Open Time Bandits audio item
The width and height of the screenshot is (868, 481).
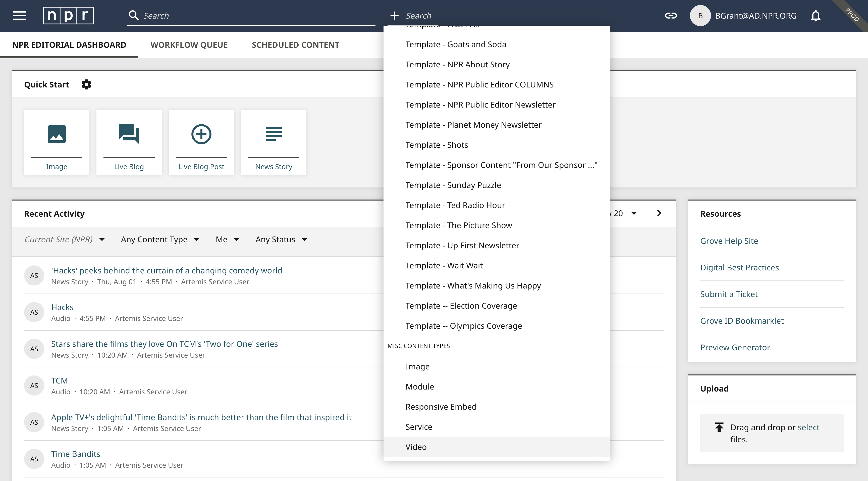coord(76,454)
